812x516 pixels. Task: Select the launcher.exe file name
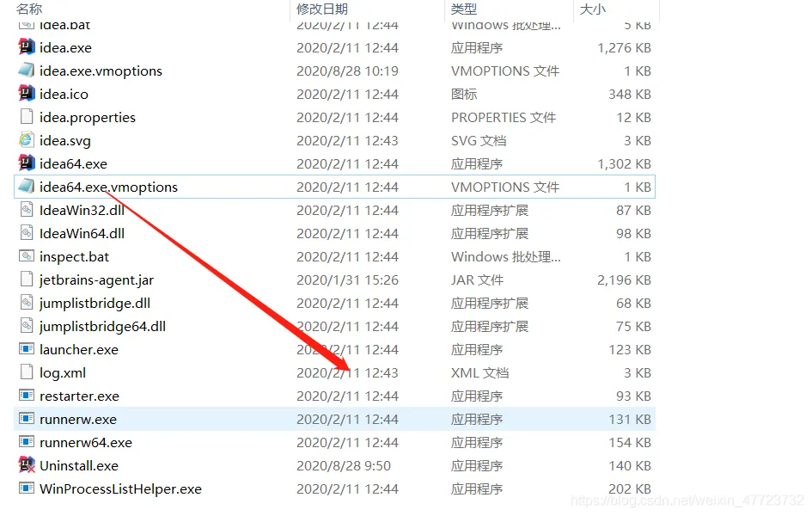pos(79,350)
